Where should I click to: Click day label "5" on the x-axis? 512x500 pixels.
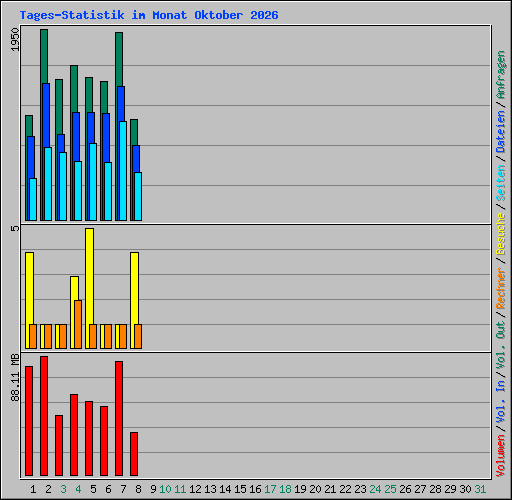(x=93, y=489)
